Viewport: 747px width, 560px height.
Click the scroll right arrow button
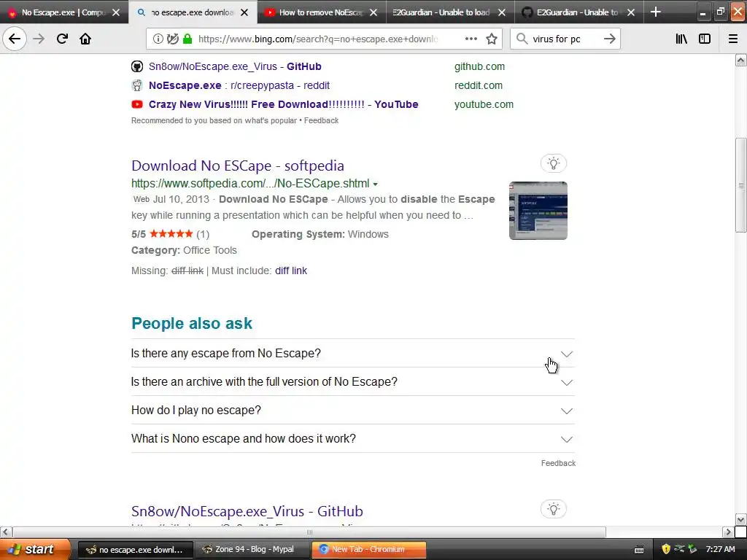tap(727, 532)
